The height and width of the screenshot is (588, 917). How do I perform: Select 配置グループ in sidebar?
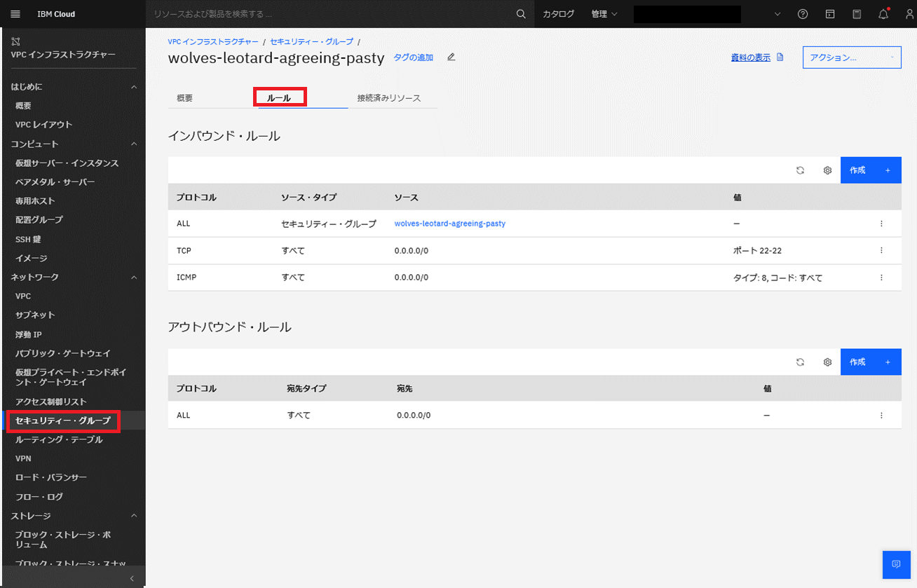(x=39, y=220)
